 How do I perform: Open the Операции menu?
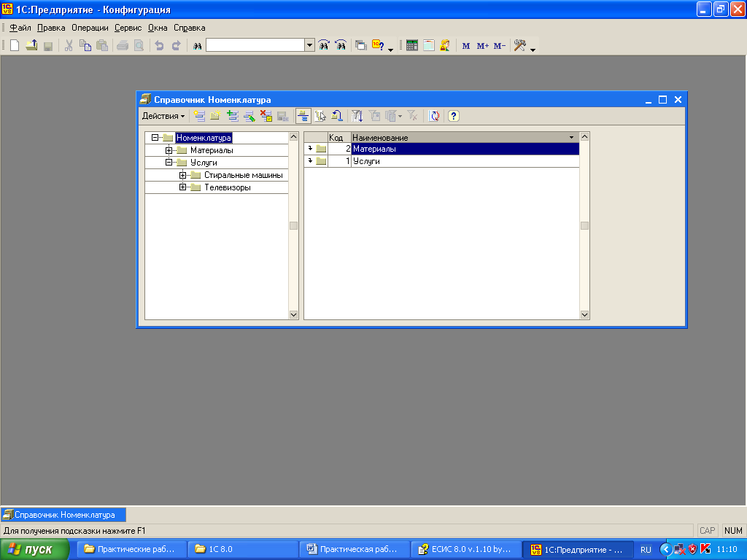[90, 28]
